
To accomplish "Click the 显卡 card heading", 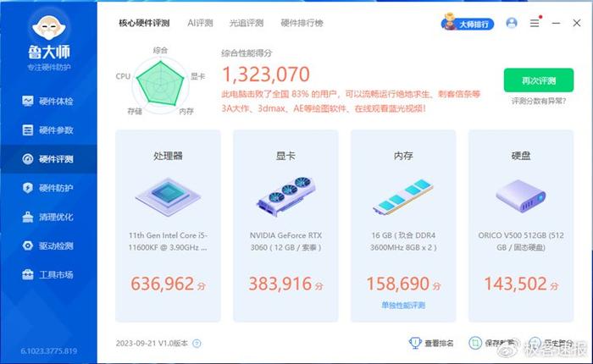I will [286, 156].
